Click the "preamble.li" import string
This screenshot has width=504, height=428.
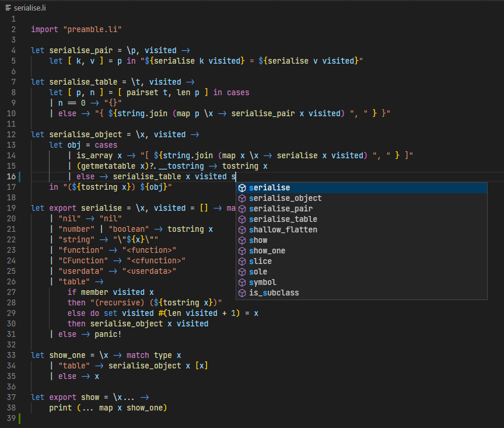pos(93,30)
